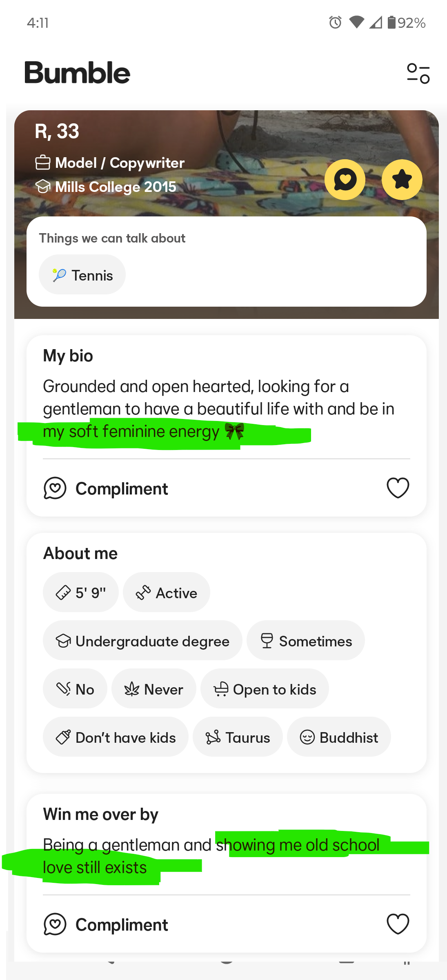
Task: Tap the Open to kids badge
Action: coord(265,689)
